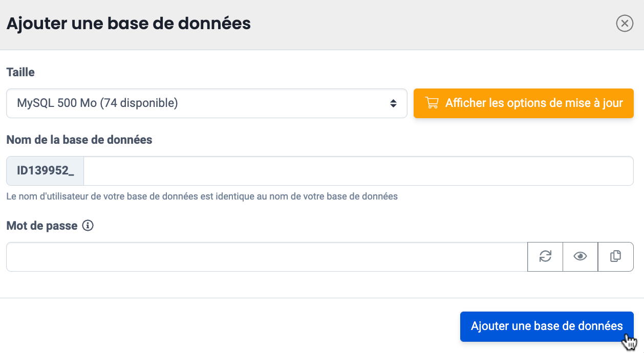Click inside the Mot de passe field
Image resolution: width=644 pixels, height=353 pixels.
coord(266,257)
